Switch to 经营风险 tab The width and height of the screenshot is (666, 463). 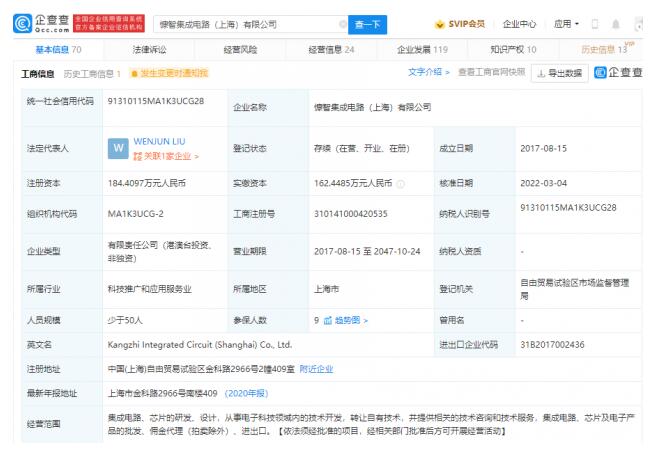point(240,50)
